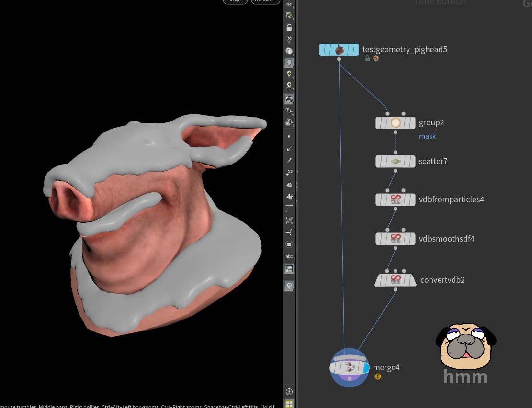Click the hull corner display icon
The image size is (532, 408).
coord(289,209)
